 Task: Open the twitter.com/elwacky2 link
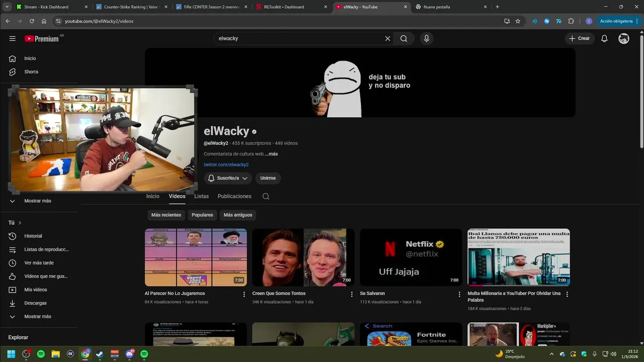226,165
